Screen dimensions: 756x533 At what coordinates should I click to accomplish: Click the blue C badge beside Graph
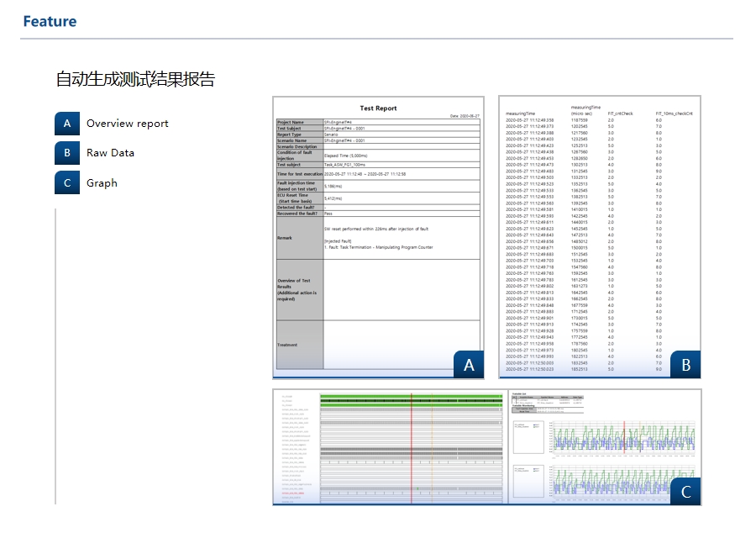pos(67,182)
